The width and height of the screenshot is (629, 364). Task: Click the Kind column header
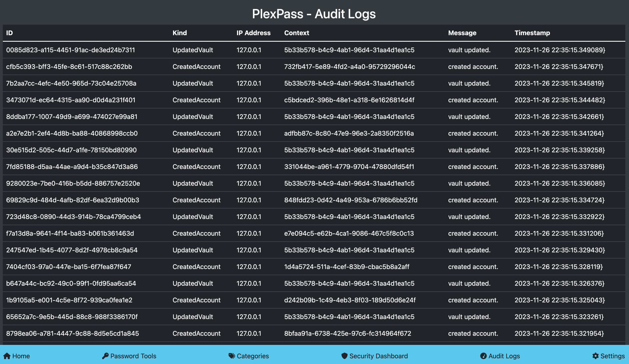[x=180, y=33]
